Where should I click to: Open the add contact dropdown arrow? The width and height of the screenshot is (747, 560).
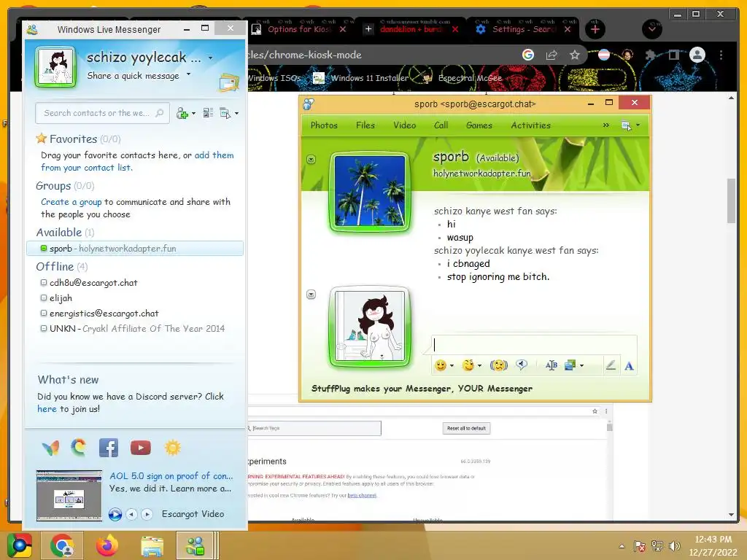[x=193, y=114]
